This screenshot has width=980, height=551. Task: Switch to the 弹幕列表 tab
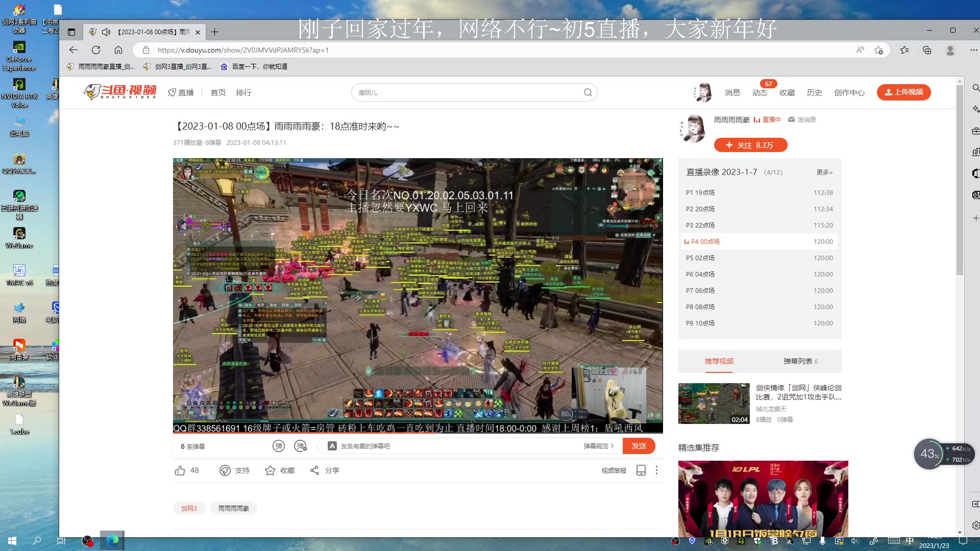pyautogui.click(x=800, y=361)
